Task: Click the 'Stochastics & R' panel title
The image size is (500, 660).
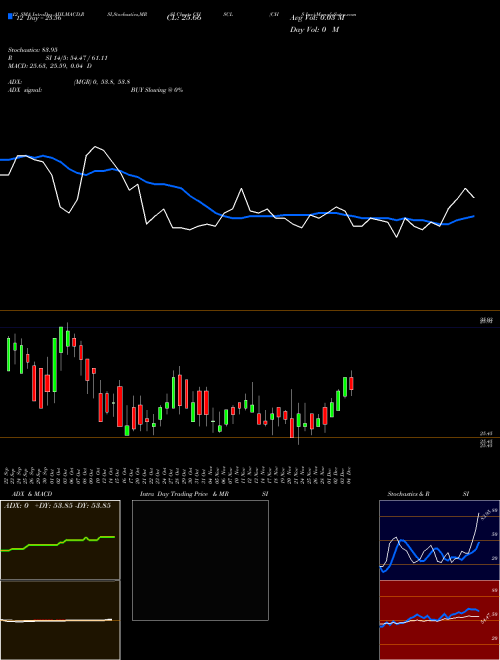Action: tap(408, 494)
